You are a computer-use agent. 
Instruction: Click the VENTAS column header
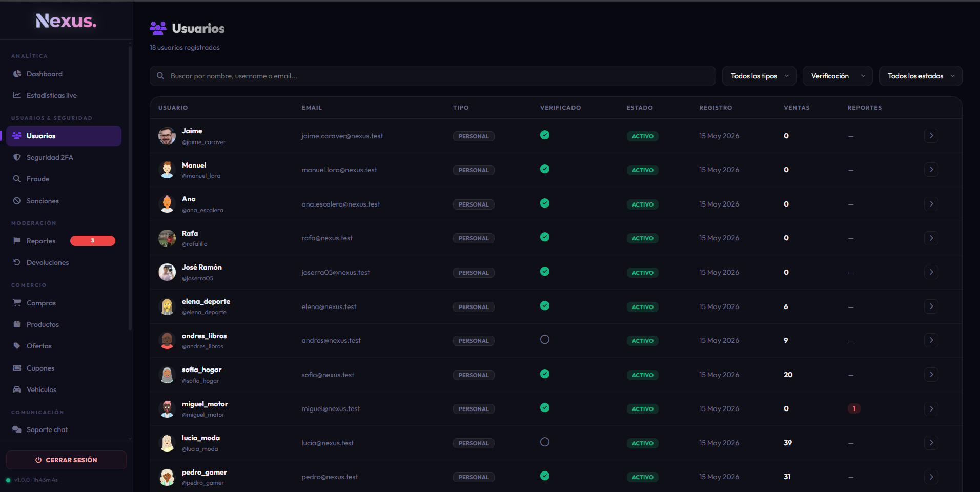coord(797,108)
